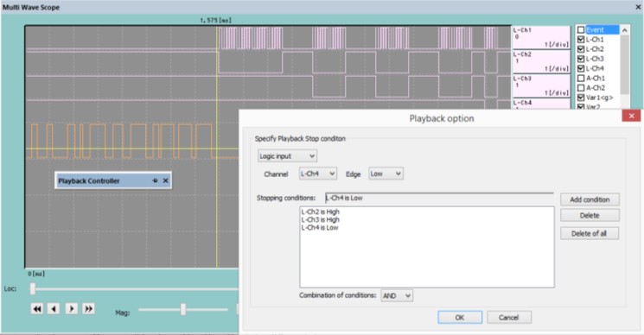Pin the Playback Controller panel
644x335 pixels.
[x=155, y=180]
